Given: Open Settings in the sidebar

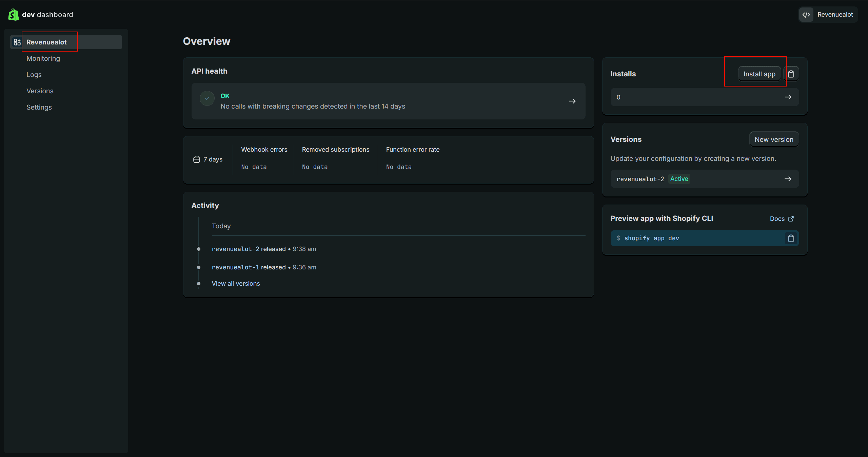Looking at the screenshot, I should coord(39,107).
